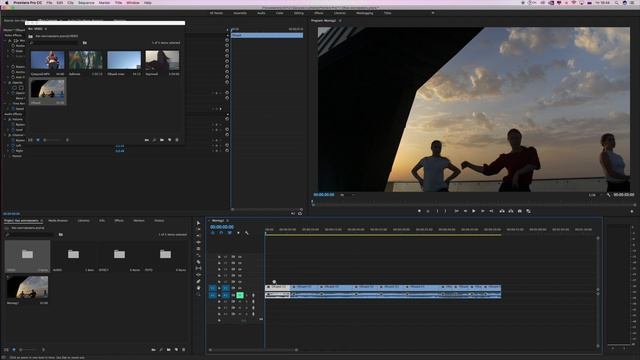Toggle mute on audio track A1
The height and width of the screenshot is (360, 640).
tap(240, 295)
